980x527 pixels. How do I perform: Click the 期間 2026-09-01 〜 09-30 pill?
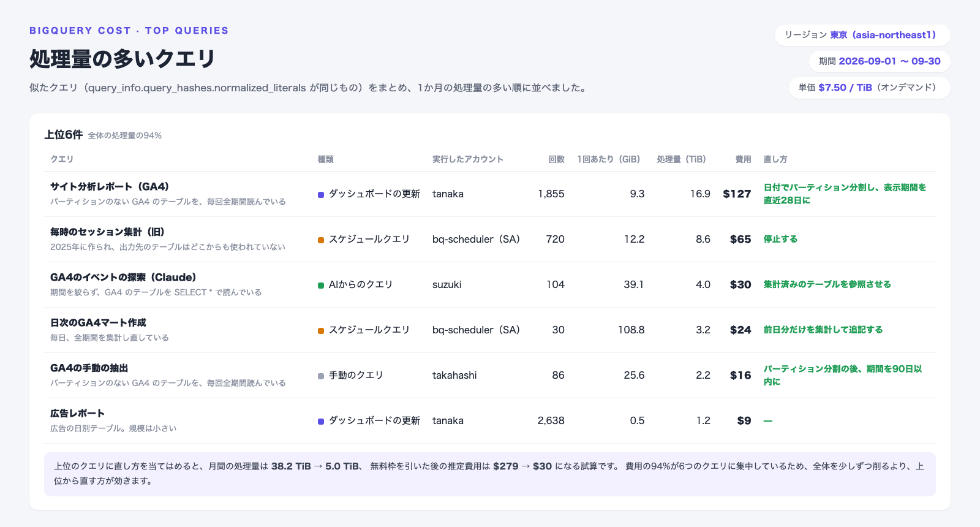coord(880,61)
